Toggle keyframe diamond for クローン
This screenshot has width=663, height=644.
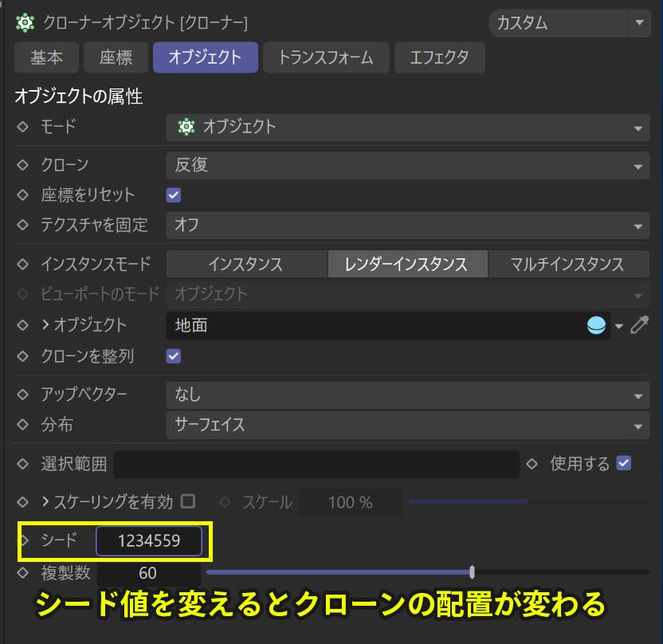(22, 165)
